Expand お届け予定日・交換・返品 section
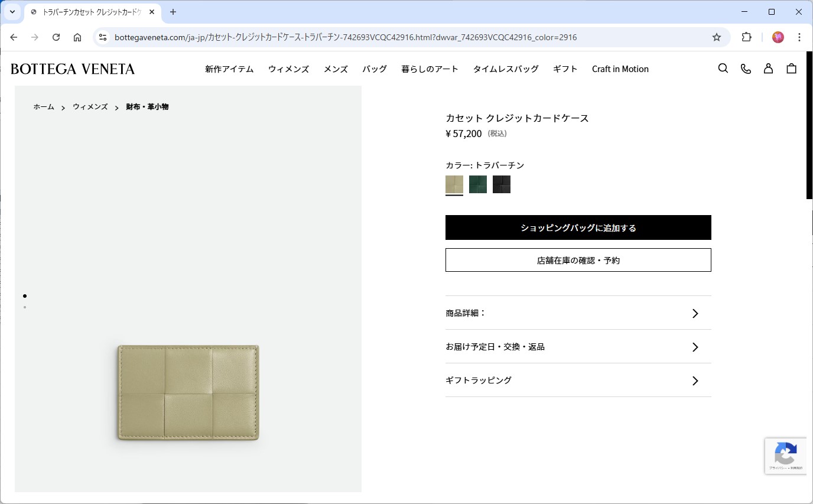The width and height of the screenshot is (813, 504). (x=578, y=347)
